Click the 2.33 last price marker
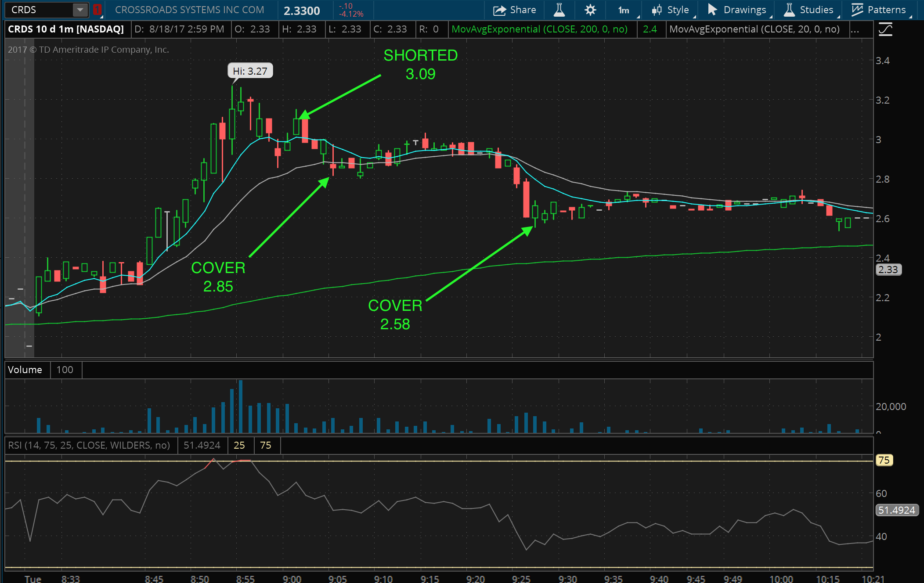Viewport: 924px width, 583px height. 888,270
